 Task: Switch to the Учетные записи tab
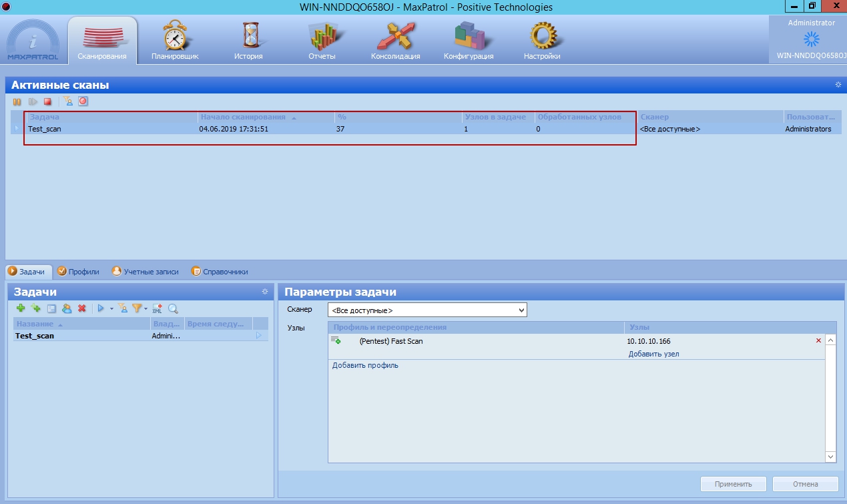click(x=146, y=272)
